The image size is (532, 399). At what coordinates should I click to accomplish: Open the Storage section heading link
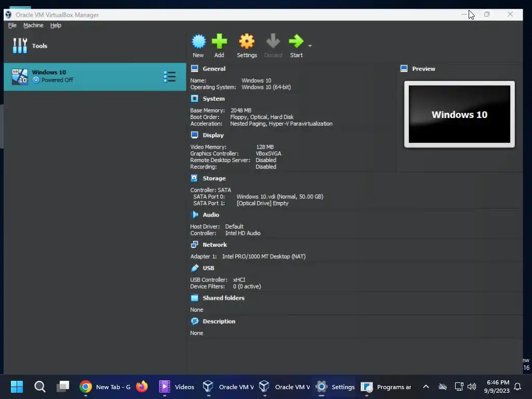(x=214, y=178)
